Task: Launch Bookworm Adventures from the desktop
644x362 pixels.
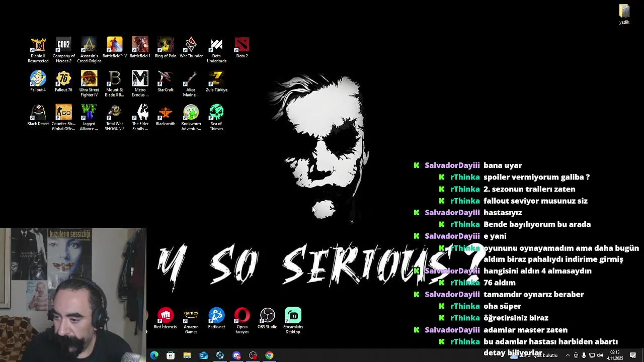Action: [x=191, y=117]
